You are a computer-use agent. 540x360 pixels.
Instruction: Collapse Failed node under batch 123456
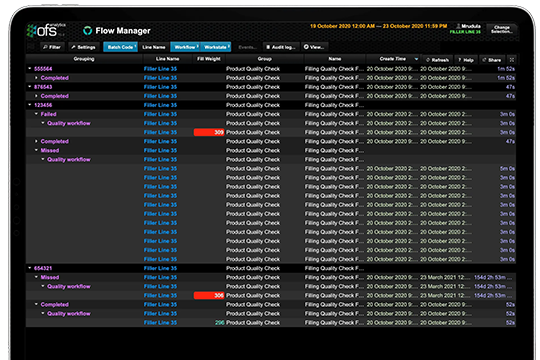coord(36,114)
